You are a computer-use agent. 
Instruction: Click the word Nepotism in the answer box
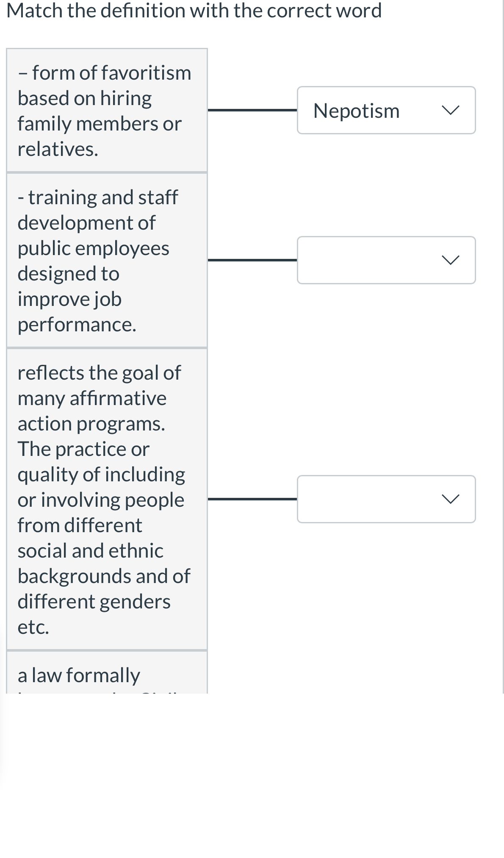[357, 110]
